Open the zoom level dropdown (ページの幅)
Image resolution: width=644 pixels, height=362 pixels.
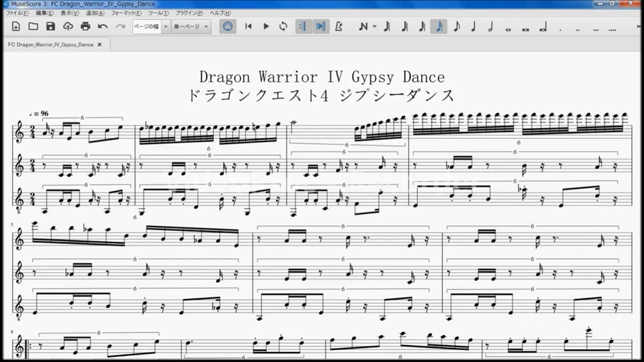tap(166, 27)
